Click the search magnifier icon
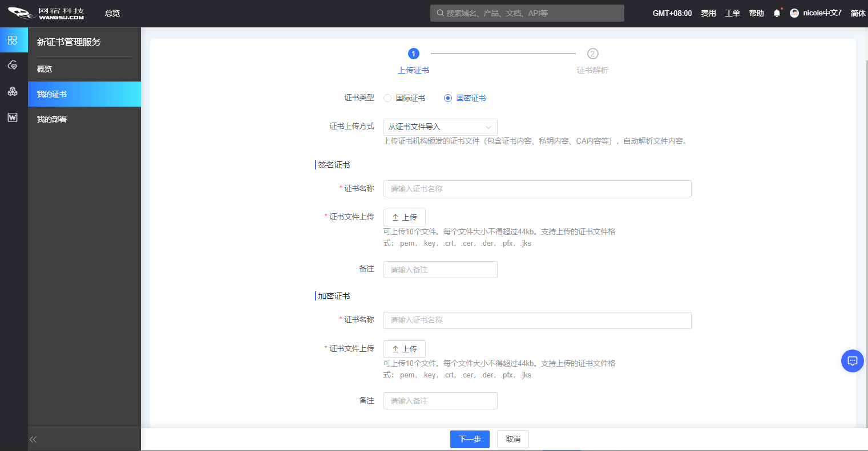The image size is (868, 451). (440, 13)
